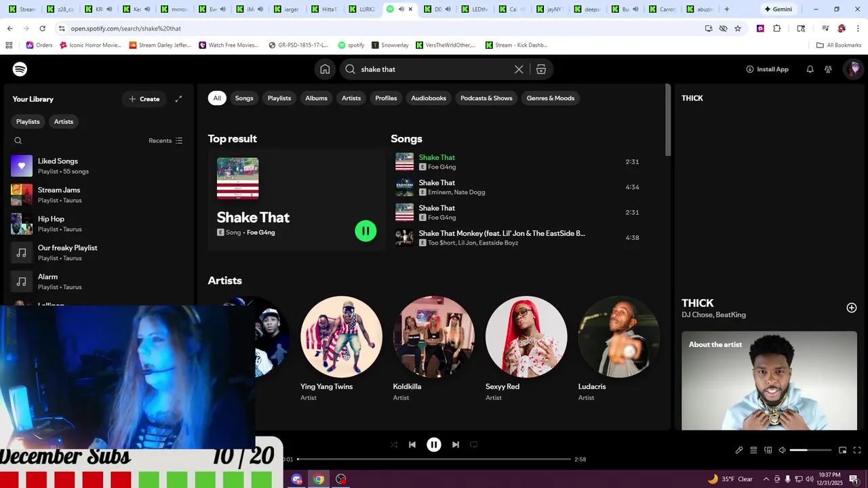Viewport: 868px width, 488px height.
Task: Select the All search filter
Action: click(217, 98)
